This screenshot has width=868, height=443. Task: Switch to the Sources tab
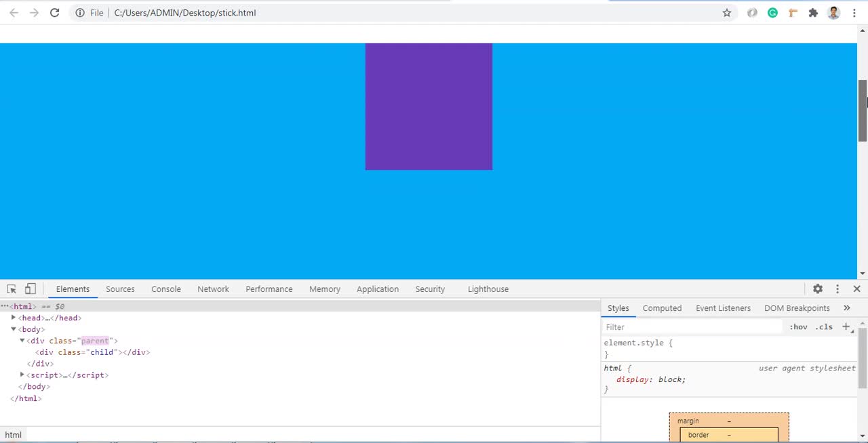[120, 289]
